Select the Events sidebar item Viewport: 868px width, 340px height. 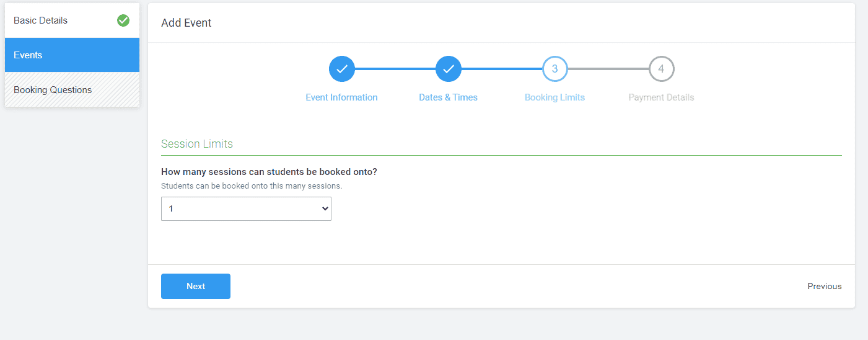[72, 55]
